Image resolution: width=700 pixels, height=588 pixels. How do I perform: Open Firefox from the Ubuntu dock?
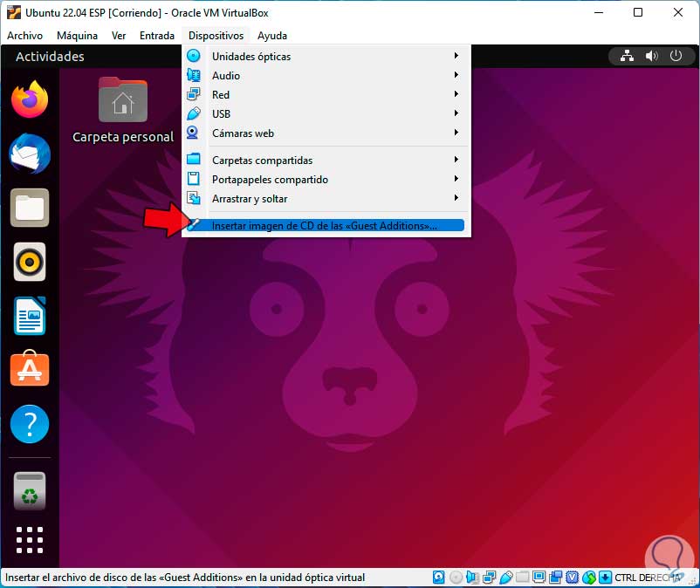30,99
